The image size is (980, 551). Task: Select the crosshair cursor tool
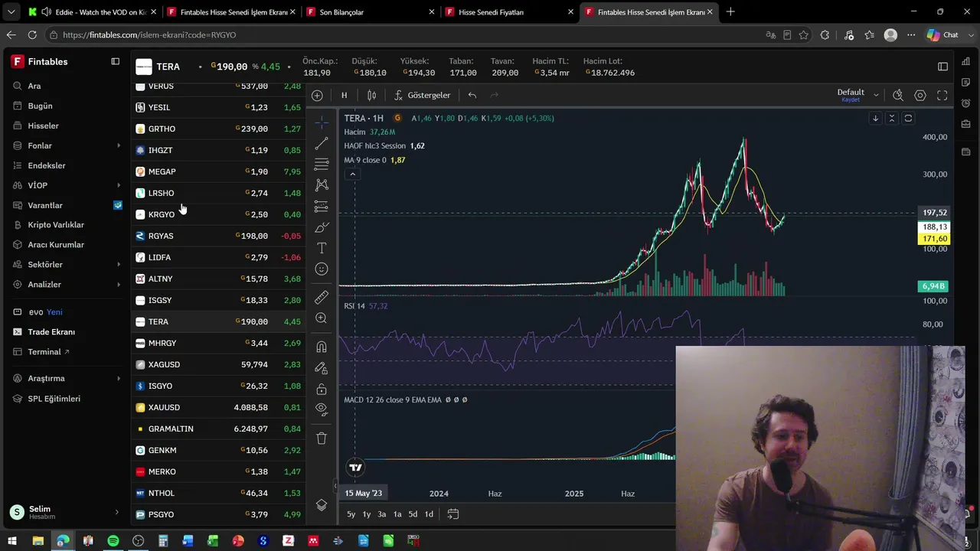pos(322,122)
